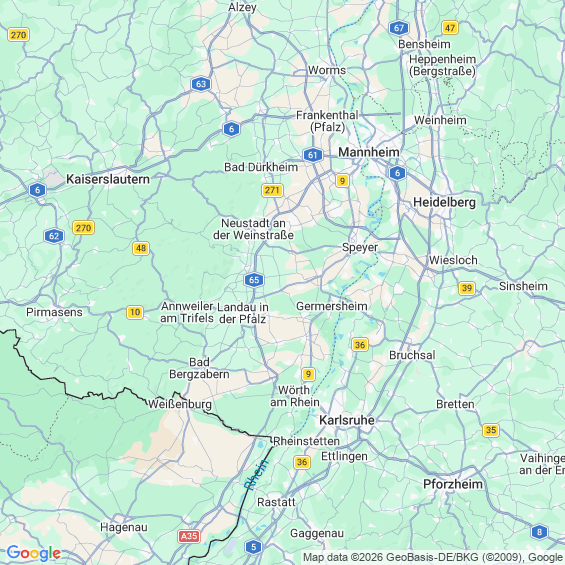Select the B39 shield near Sinsheim

tap(467, 288)
